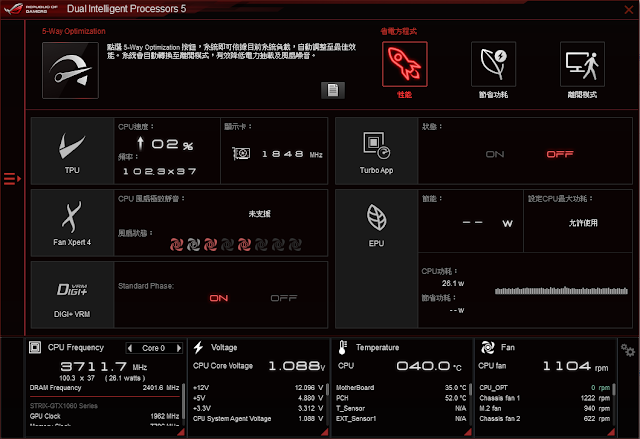This screenshot has height=439, width=640.
Task: Expand the Temperature panel corner
Action: click(x=468, y=432)
